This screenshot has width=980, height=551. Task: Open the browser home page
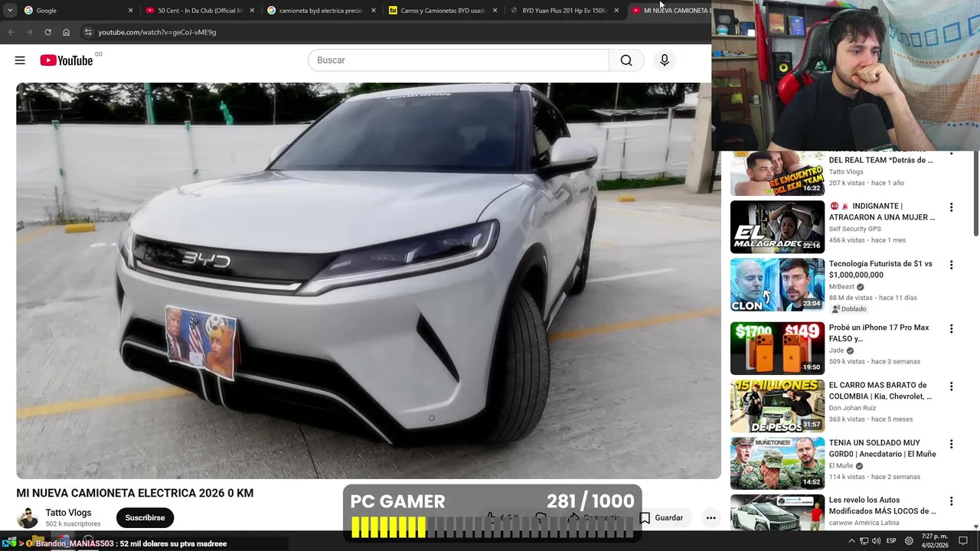point(66,32)
